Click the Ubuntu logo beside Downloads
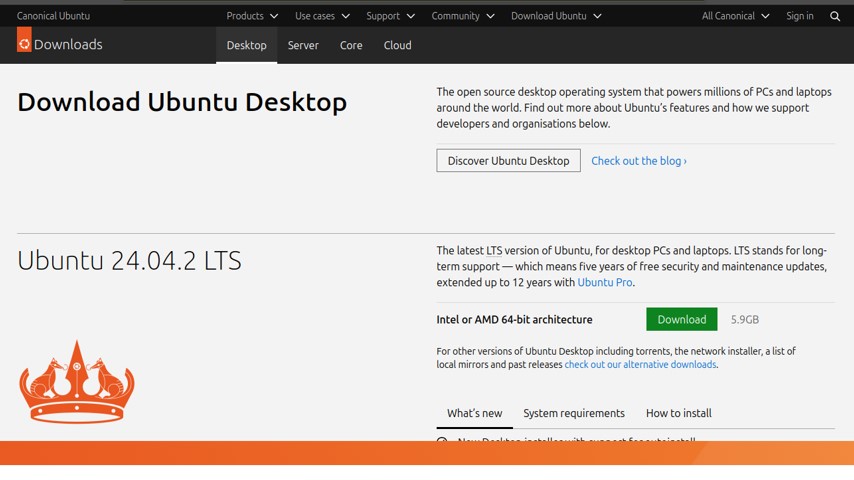The width and height of the screenshot is (854, 480). tap(24, 40)
